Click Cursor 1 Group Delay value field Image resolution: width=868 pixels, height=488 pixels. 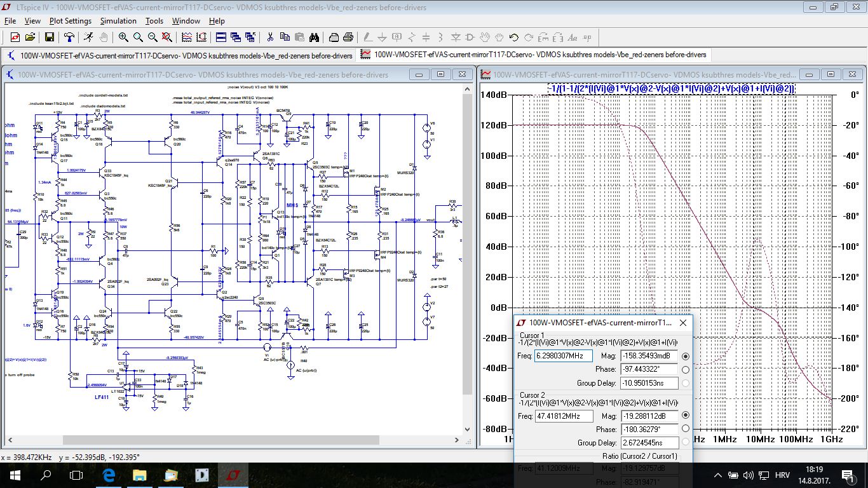pyautogui.click(x=649, y=383)
